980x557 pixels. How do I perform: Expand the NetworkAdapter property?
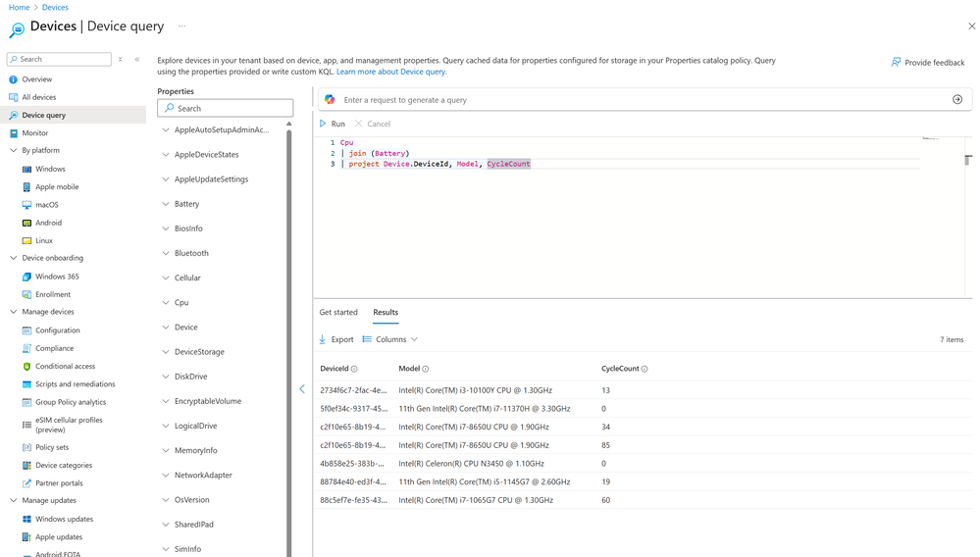coord(166,476)
